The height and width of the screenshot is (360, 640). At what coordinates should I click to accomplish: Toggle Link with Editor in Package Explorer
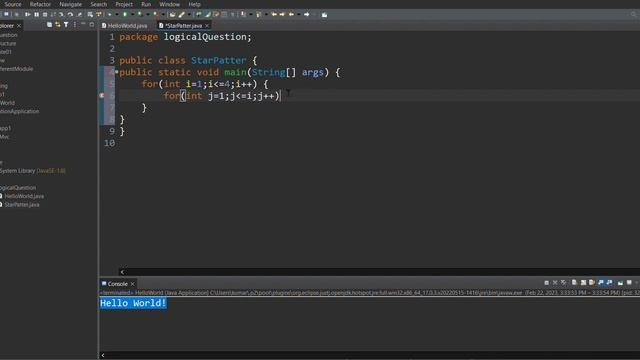58,25
